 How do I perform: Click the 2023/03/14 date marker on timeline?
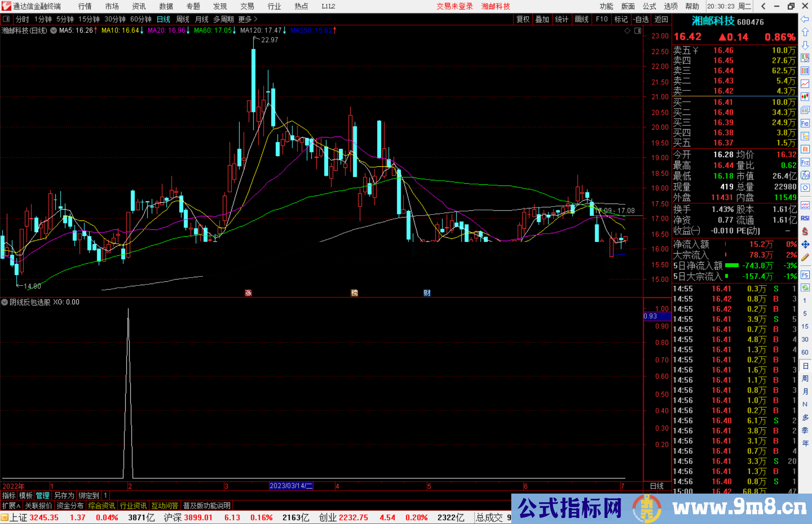pos(291,486)
